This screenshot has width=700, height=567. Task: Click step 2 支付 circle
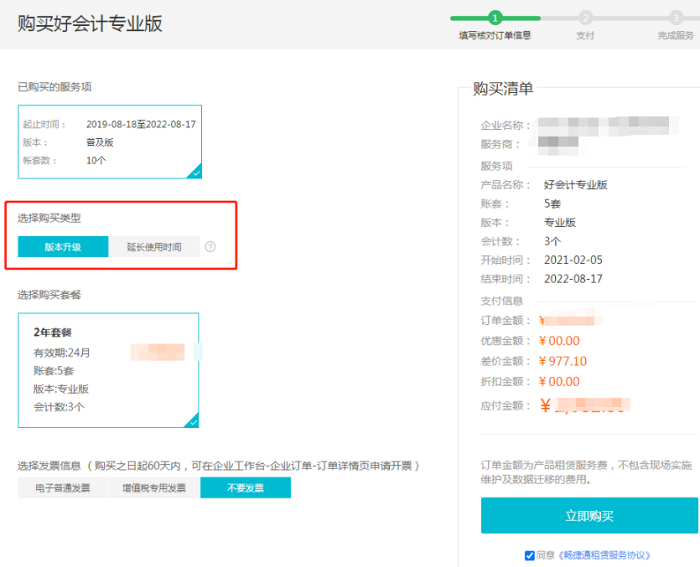[x=585, y=18]
